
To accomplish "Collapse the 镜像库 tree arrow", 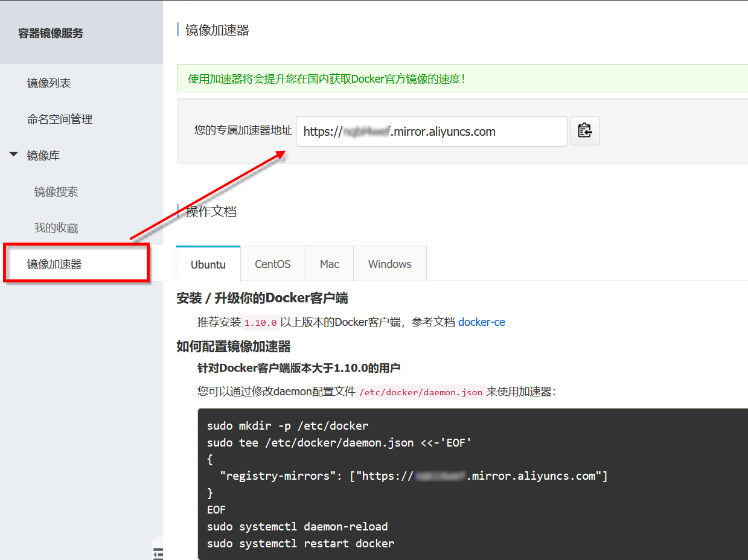I will [14, 155].
